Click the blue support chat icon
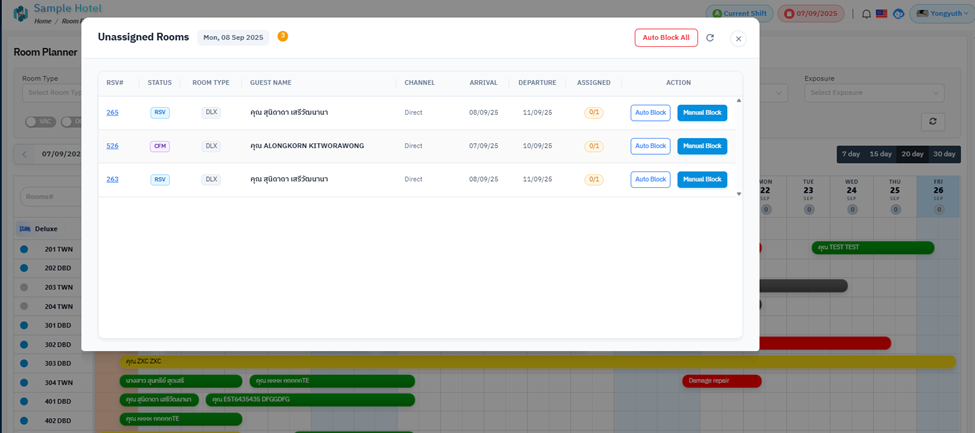Screen dimensions: 975x433 (899, 14)
